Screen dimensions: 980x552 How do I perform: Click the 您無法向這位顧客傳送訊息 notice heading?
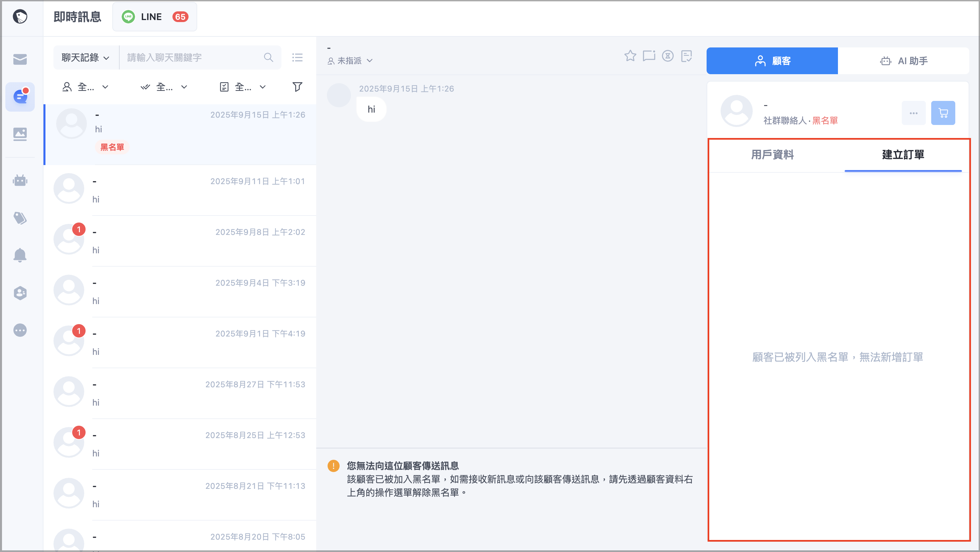click(x=402, y=466)
